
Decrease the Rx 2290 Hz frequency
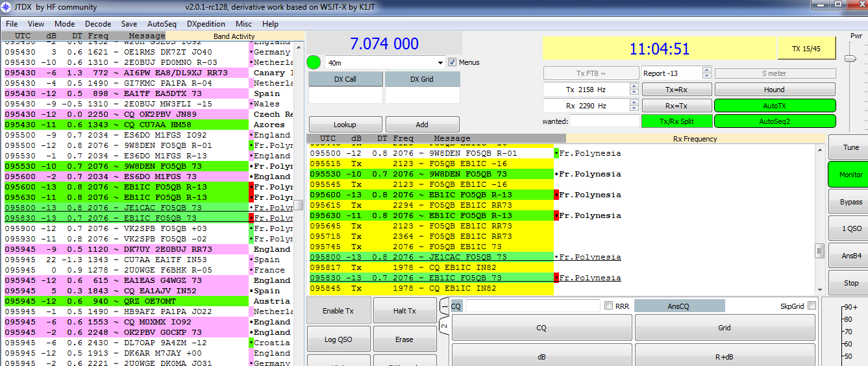[x=634, y=108]
